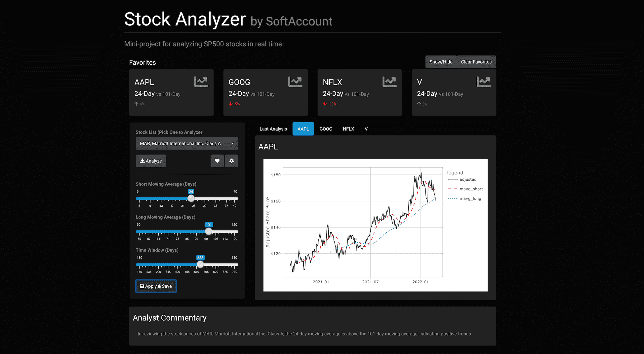Switch to the V tab
Viewport: 644px width, 354px height.
pyautogui.click(x=366, y=129)
